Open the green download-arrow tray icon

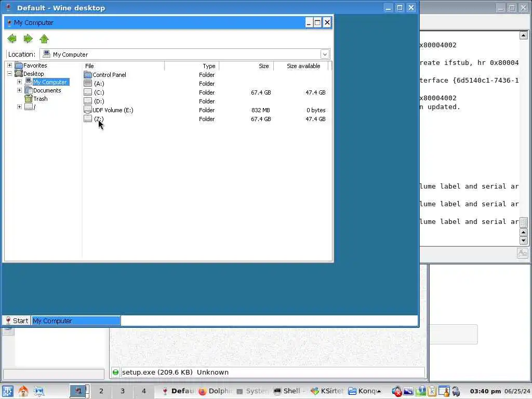[421, 391]
